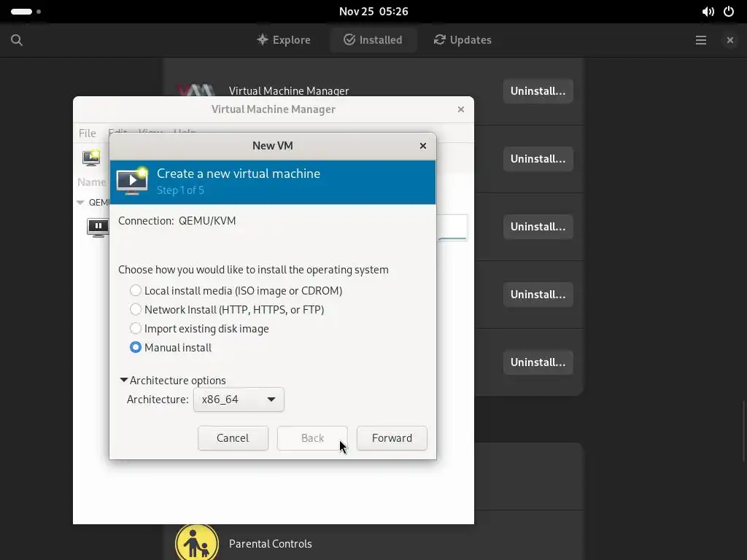The height and width of the screenshot is (560, 747).
Task: Click the search icon in Software
Action: [17, 40]
